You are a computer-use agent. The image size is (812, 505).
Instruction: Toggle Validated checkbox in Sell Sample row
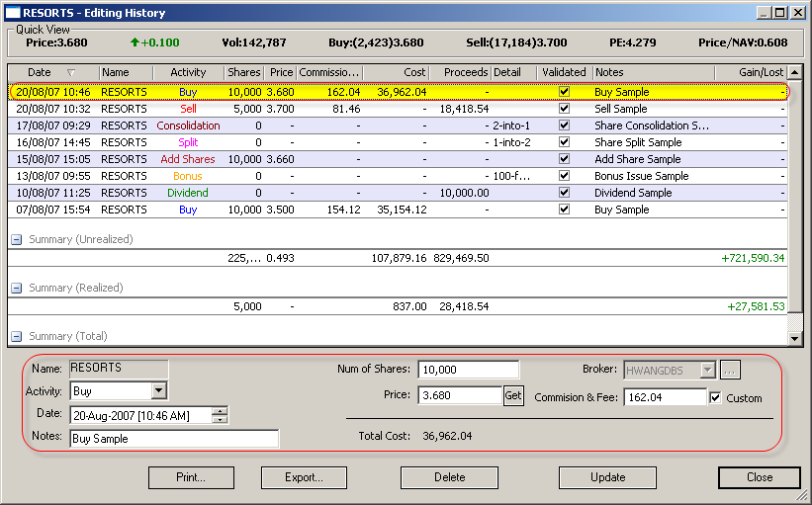565,109
